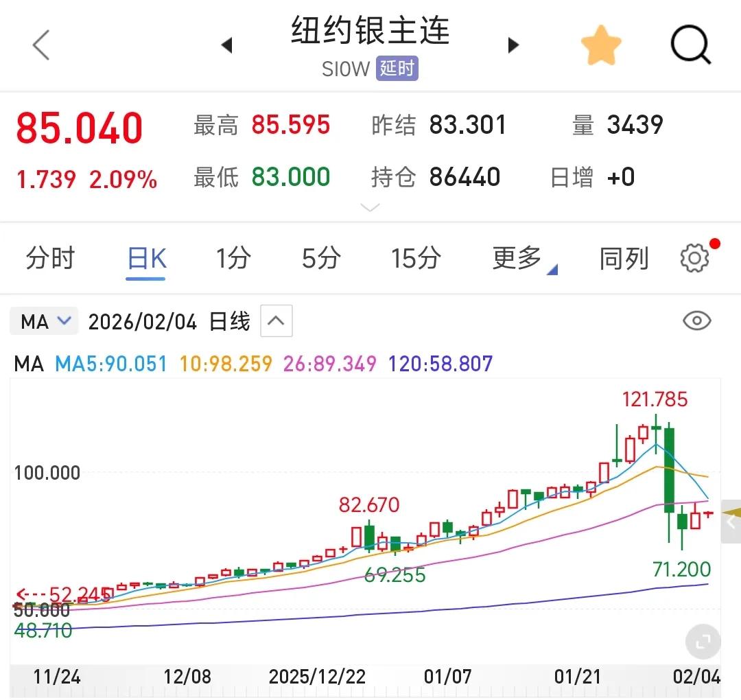
Task: Tap the chart zoom icon at bottom right
Action: tap(703, 642)
